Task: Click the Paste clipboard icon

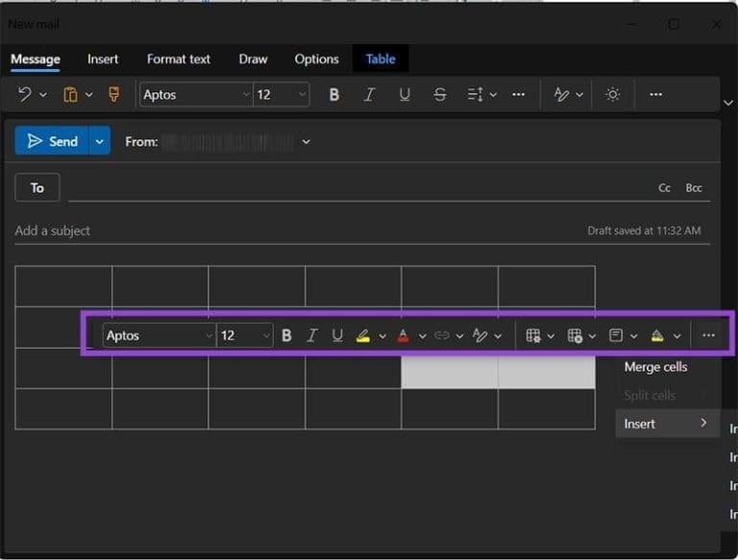Action: [70, 95]
